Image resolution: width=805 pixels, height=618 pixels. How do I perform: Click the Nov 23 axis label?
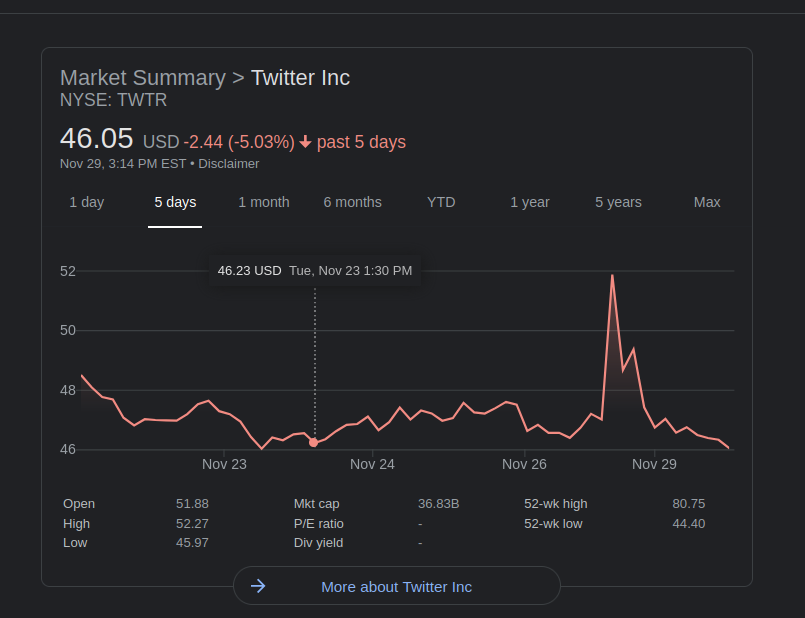[224, 465]
